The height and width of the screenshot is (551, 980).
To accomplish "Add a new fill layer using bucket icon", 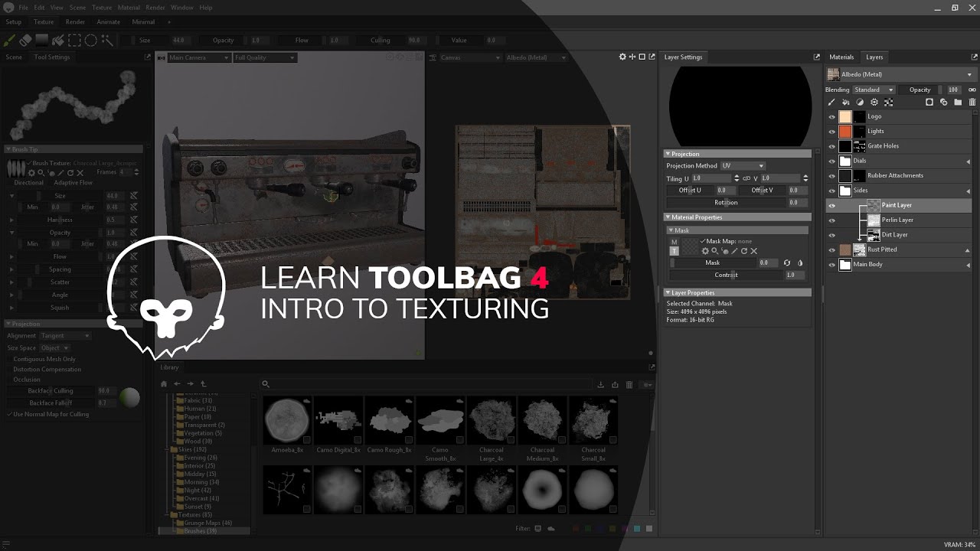I will coord(845,102).
